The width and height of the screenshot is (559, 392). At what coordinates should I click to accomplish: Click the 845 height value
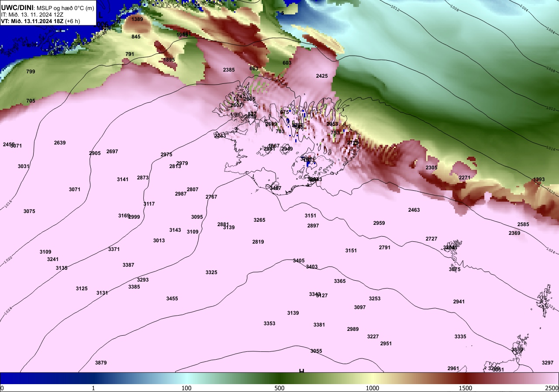(136, 37)
